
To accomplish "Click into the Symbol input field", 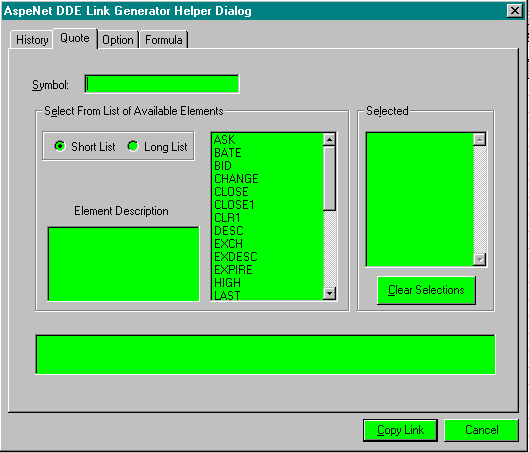I will pos(162,84).
